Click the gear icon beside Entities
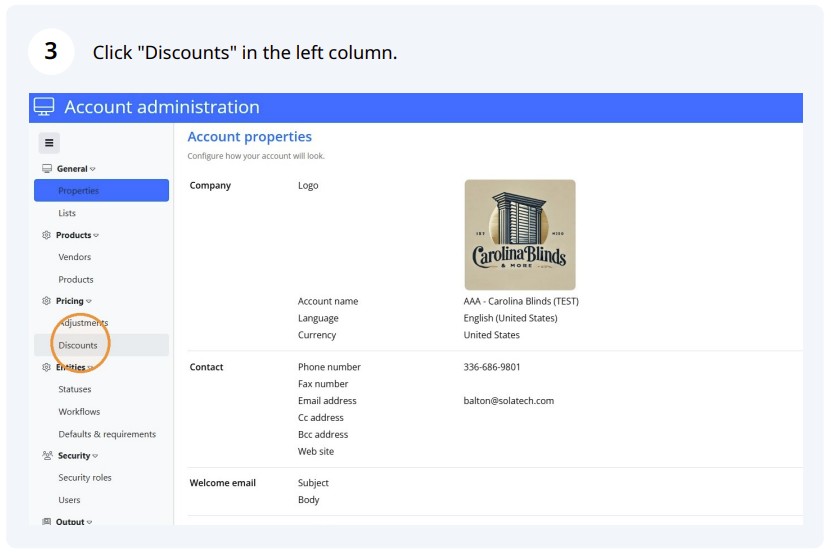Screen dimensions: 831x553 pos(46,367)
